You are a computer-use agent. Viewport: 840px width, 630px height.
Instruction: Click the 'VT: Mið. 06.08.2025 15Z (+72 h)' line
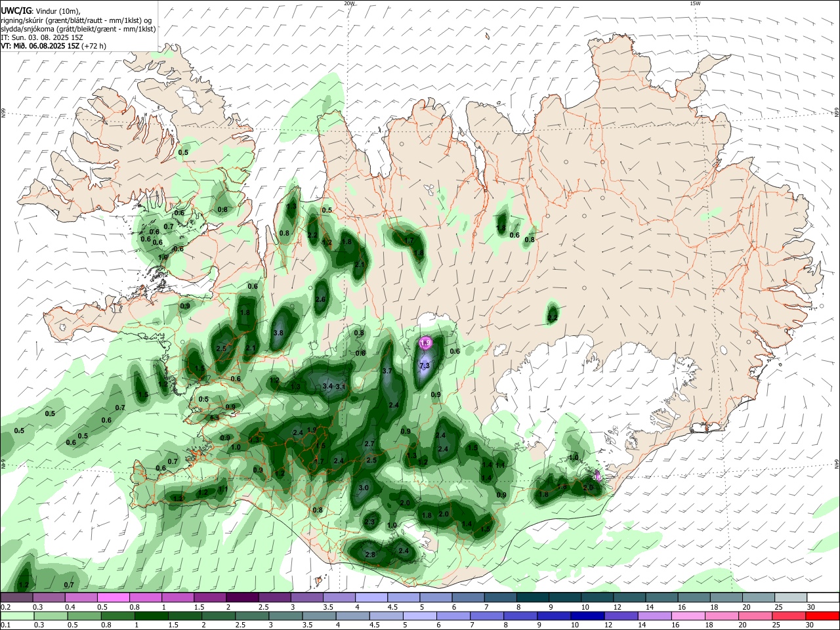pyautogui.click(x=53, y=46)
